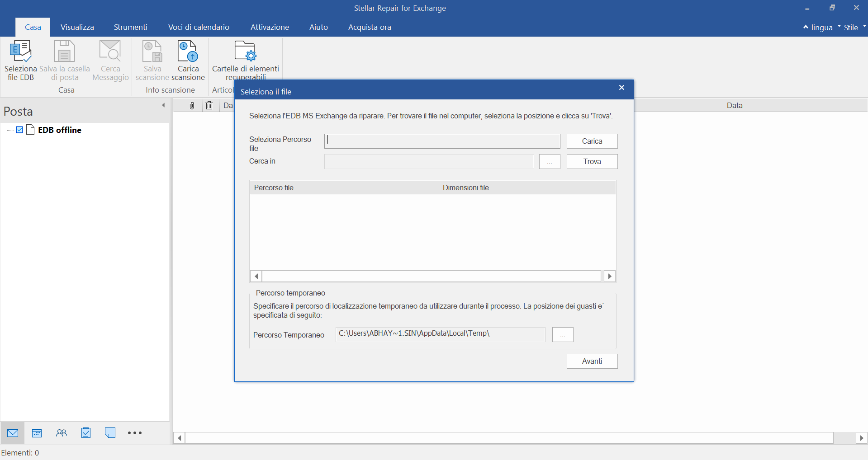Image resolution: width=868 pixels, height=460 pixels.
Task: Restore down the application window
Action: point(832,8)
